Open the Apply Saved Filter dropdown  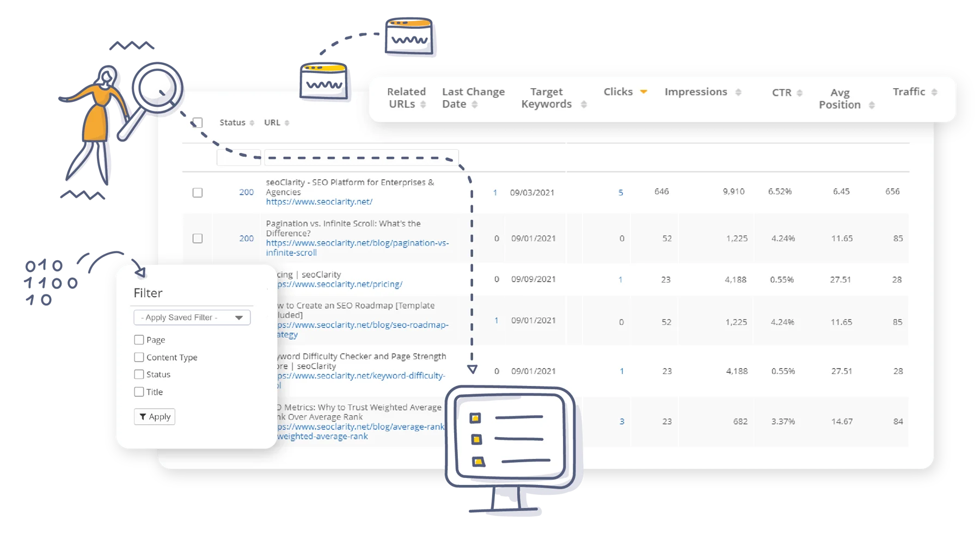[x=192, y=317]
